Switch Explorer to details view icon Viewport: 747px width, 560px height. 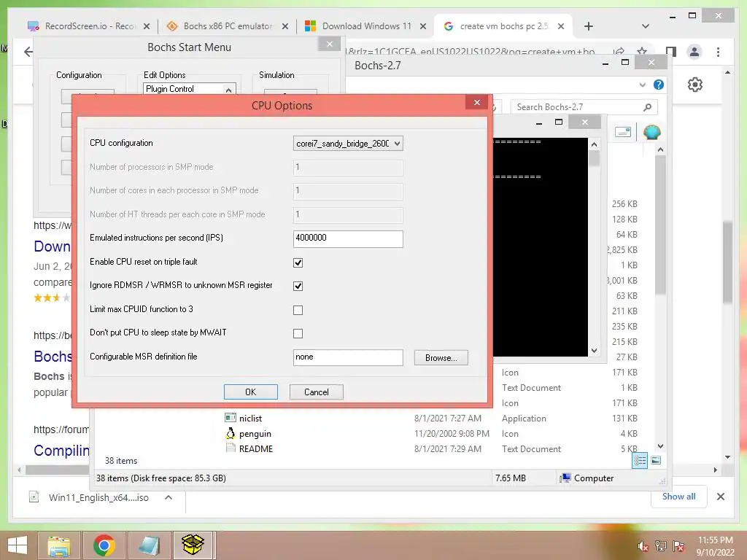(640, 460)
